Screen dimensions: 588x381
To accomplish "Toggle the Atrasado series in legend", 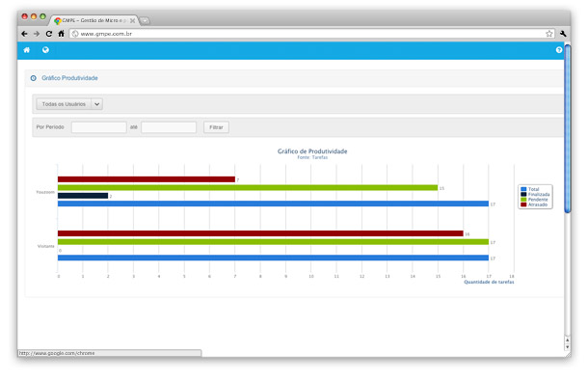I will click(x=534, y=204).
